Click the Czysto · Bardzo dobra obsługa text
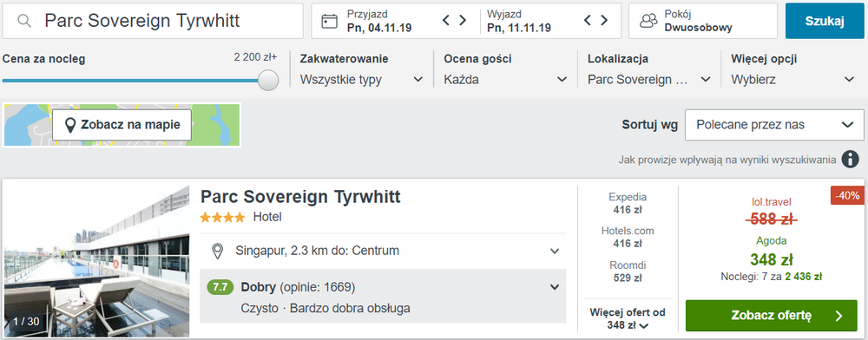 (326, 309)
